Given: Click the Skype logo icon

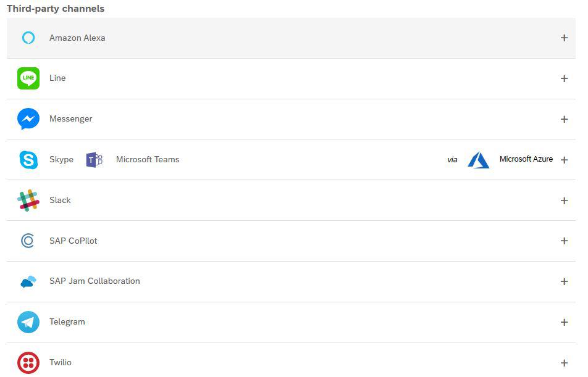Looking at the screenshot, I should pos(28,160).
